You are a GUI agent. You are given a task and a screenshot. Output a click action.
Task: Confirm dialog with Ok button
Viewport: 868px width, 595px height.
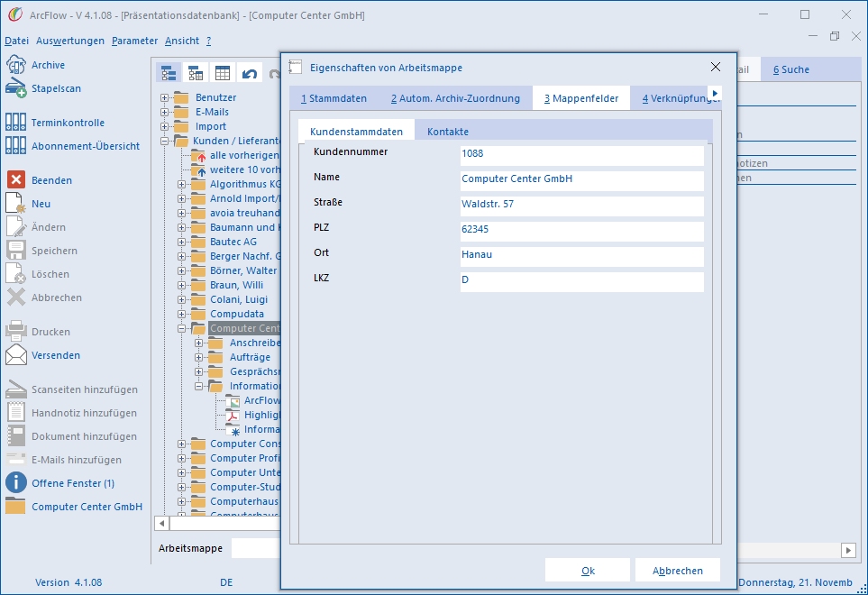(x=588, y=571)
